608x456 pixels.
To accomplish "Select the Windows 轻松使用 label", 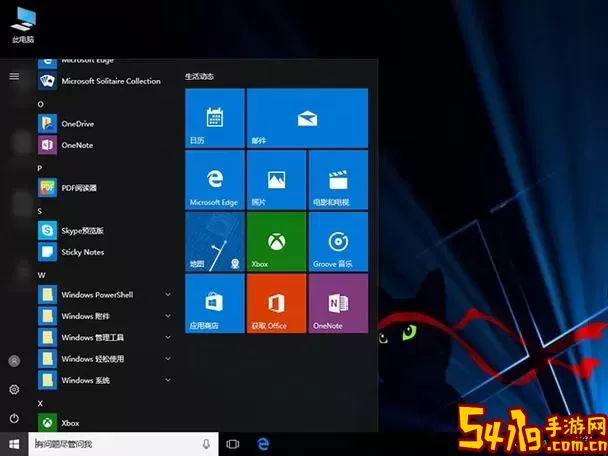I will 93,359.
